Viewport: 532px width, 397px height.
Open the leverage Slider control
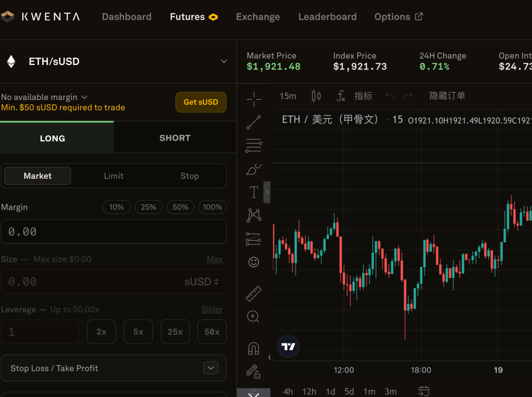212,309
